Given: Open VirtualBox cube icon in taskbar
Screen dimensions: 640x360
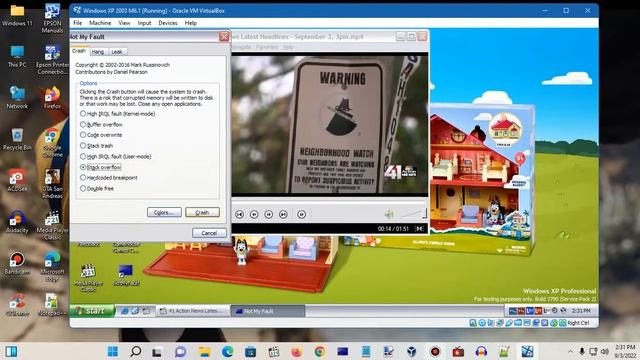Looking at the screenshot, I should (411, 351).
